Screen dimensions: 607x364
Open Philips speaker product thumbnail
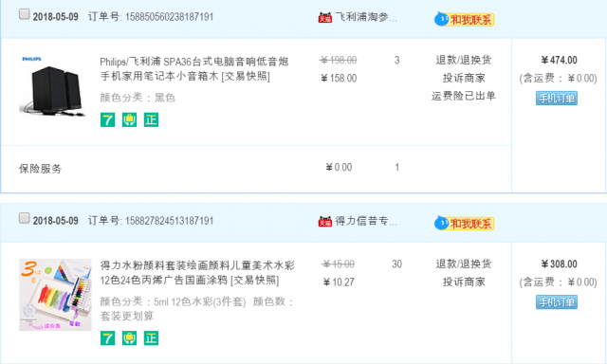pos(54,86)
